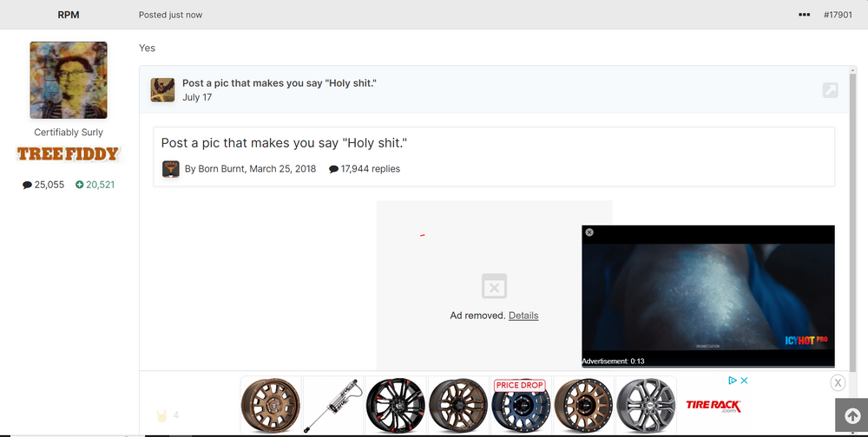Click the Tire Rack logo
Viewport: 868px width, 437px height.
[713, 405]
